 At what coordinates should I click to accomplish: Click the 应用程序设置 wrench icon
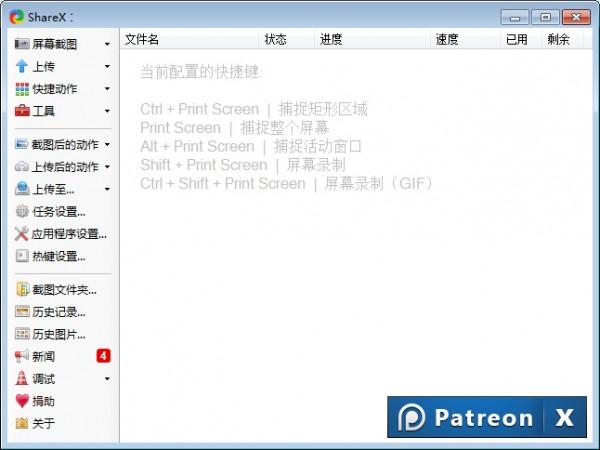click(x=22, y=233)
